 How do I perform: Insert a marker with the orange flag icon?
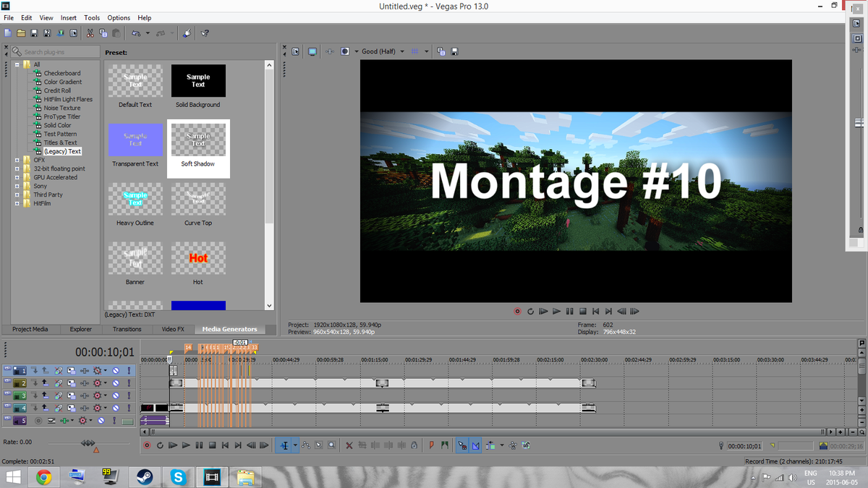[x=431, y=445]
